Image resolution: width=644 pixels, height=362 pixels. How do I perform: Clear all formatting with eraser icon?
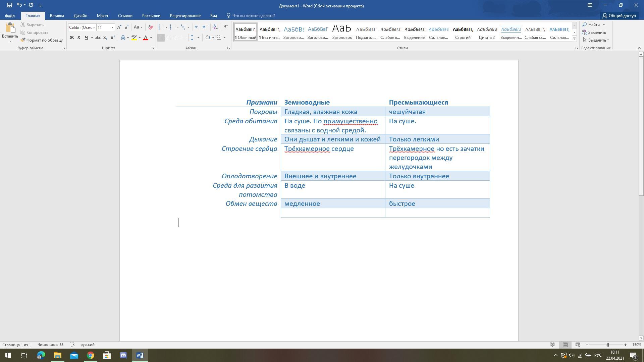151,27
